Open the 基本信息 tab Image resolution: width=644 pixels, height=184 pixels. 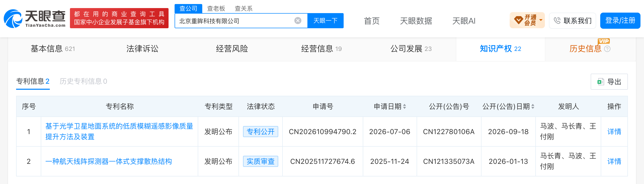point(53,49)
